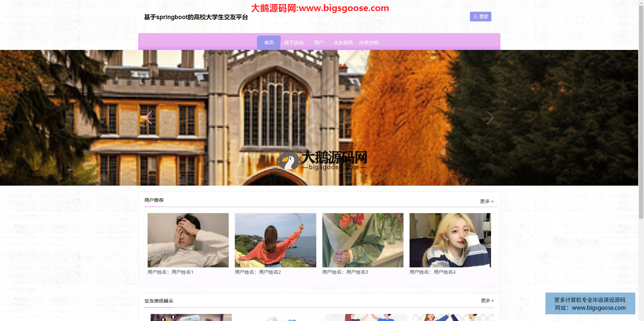The width and height of the screenshot is (644, 321).
Task: Select the 交友资讯 navigation item
Action: (343, 43)
